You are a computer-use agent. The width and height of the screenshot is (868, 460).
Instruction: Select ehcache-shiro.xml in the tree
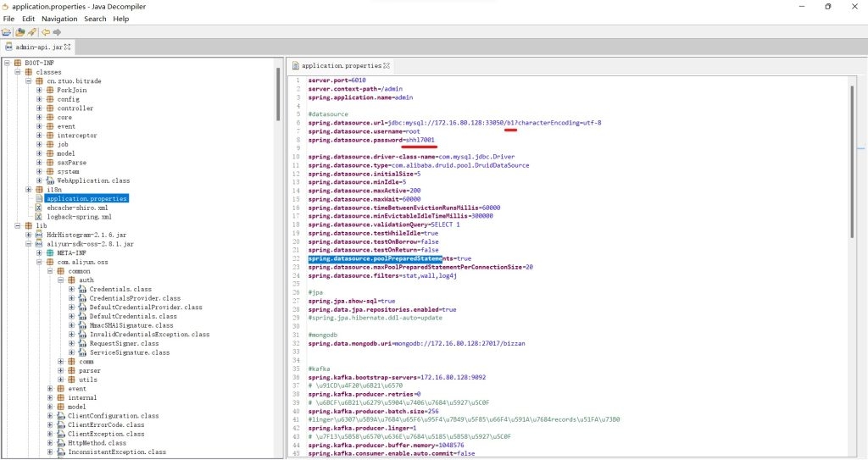tap(77, 208)
